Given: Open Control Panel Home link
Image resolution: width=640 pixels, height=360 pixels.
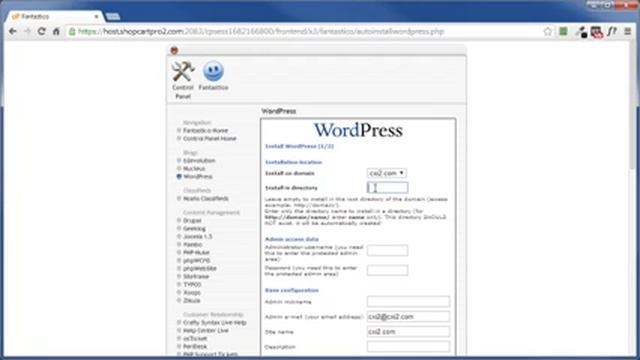Looking at the screenshot, I should coord(209,138).
